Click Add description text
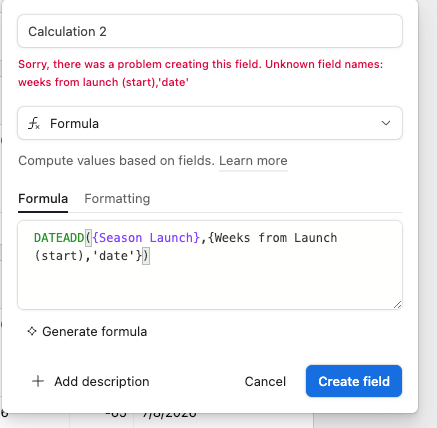Viewport: 437px width, 428px height. click(102, 381)
